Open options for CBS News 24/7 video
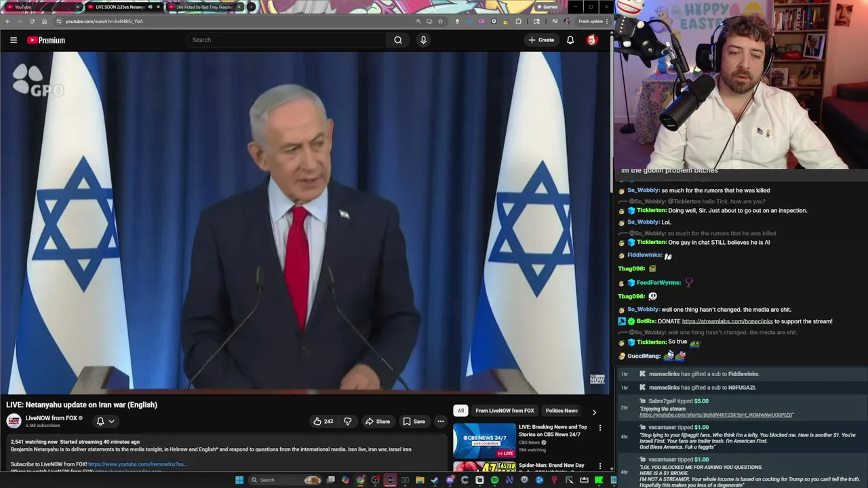The height and width of the screenshot is (488, 868). click(x=599, y=428)
